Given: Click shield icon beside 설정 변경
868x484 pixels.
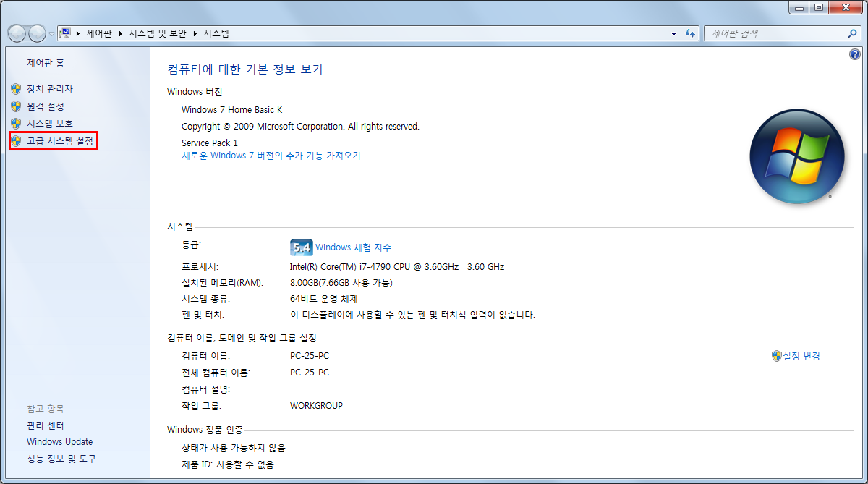Looking at the screenshot, I should point(777,356).
